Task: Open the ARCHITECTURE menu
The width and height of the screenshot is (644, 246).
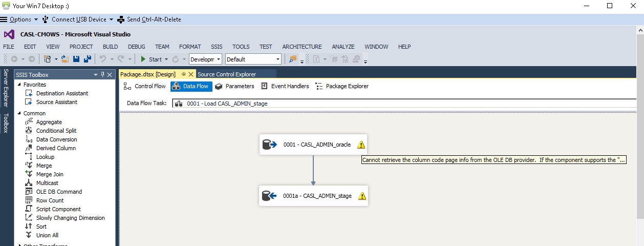Action: click(x=302, y=47)
